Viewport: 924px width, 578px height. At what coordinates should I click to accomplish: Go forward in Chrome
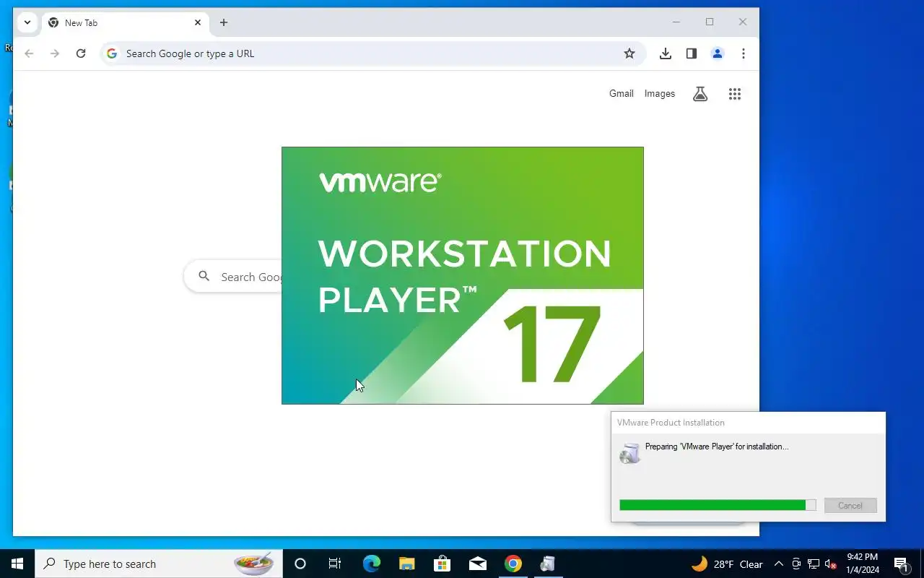click(x=55, y=53)
